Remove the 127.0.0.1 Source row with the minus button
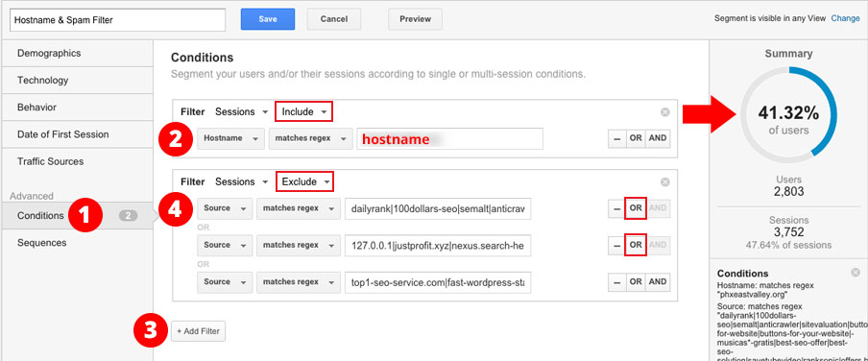Image resolution: width=868 pixels, height=361 pixels. coord(616,245)
